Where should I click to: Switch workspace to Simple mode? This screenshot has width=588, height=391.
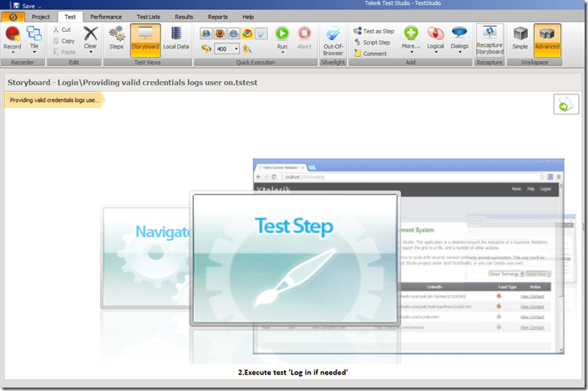pyautogui.click(x=520, y=38)
